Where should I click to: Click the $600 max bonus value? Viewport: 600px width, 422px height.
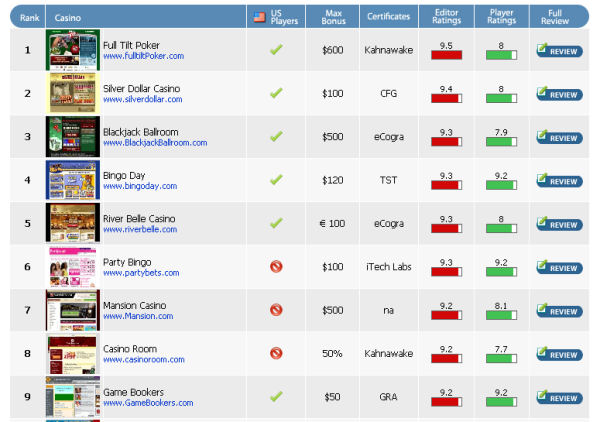tap(333, 50)
